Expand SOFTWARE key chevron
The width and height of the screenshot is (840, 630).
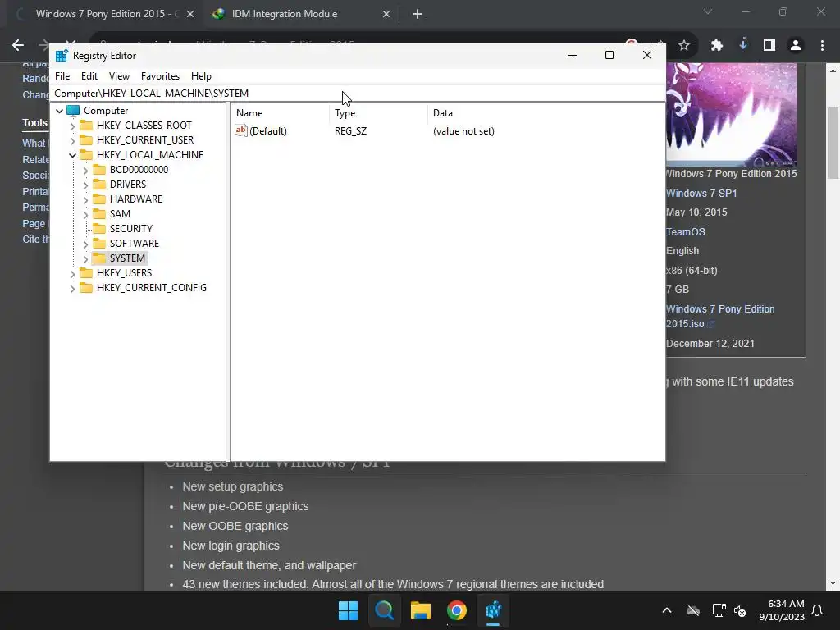click(85, 244)
